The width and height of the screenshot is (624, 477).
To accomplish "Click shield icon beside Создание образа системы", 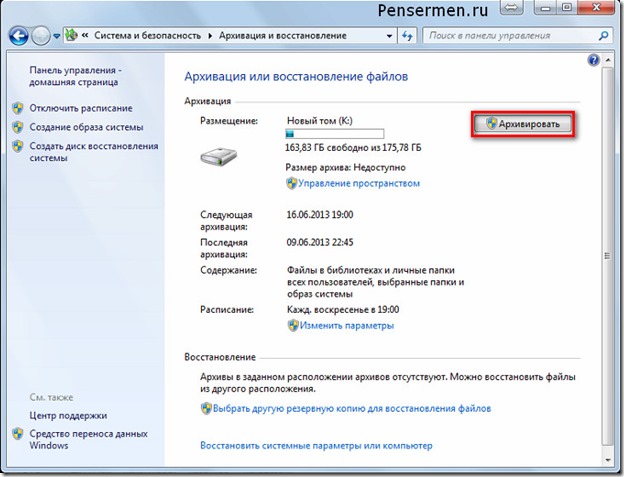I will (x=18, y=127).
